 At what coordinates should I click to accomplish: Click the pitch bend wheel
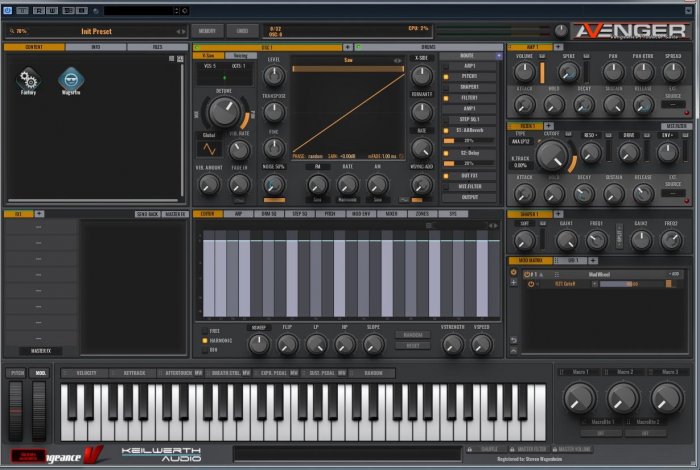click(16, 411)
